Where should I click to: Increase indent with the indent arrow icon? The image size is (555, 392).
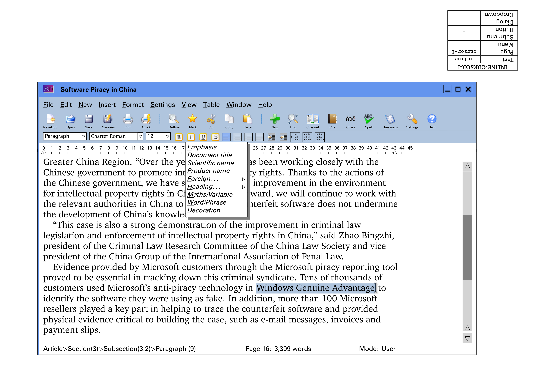[272, 137]
